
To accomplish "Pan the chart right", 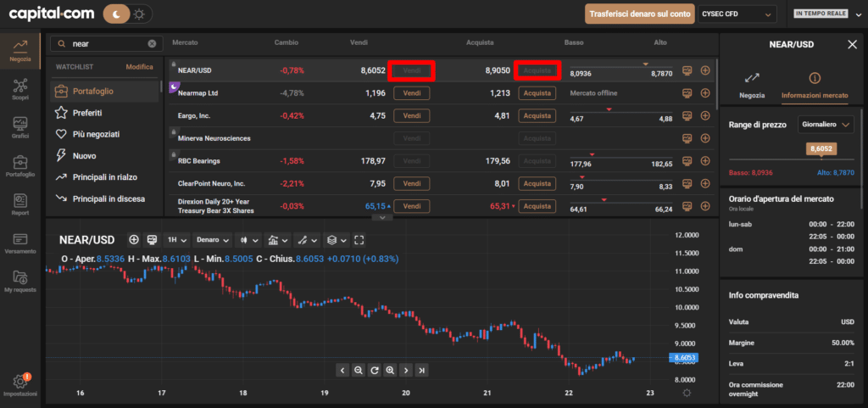I will [x=406, y=370].
